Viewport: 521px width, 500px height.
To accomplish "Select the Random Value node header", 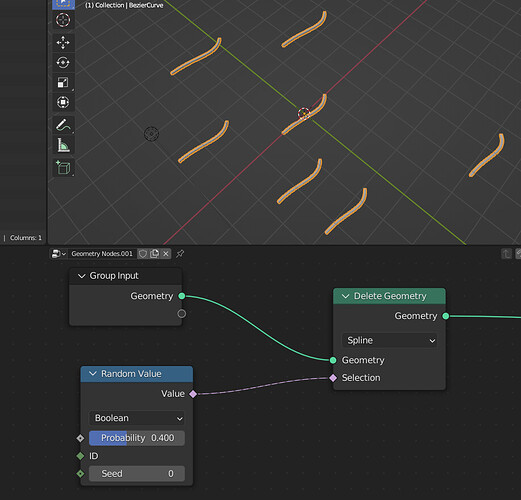I will 137,374.
